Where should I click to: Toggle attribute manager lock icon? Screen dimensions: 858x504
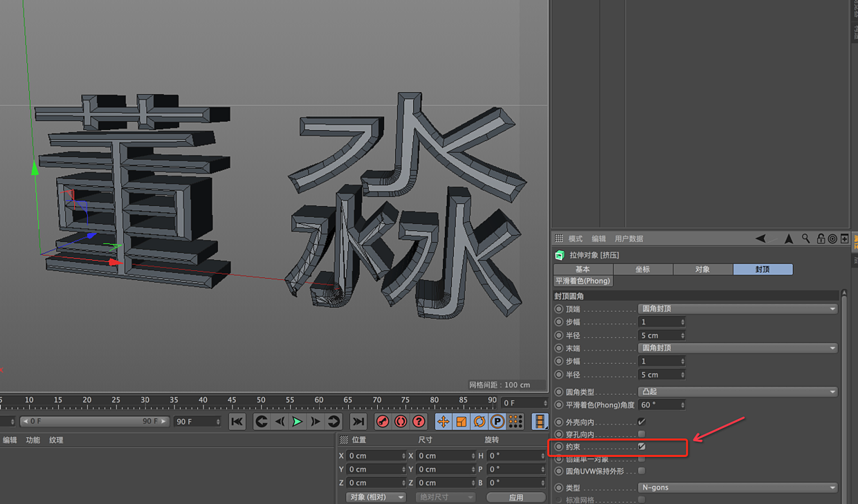(x=821, y=239)
